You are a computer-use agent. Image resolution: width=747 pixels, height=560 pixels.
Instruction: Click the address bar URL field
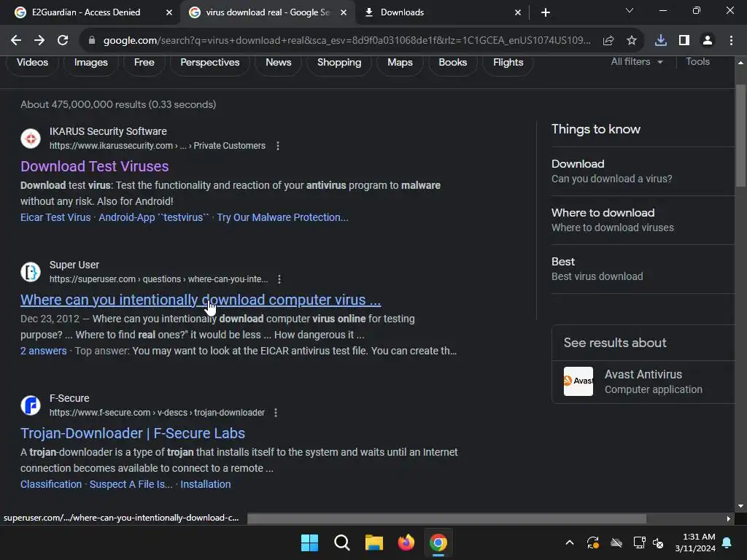point(347,41)
